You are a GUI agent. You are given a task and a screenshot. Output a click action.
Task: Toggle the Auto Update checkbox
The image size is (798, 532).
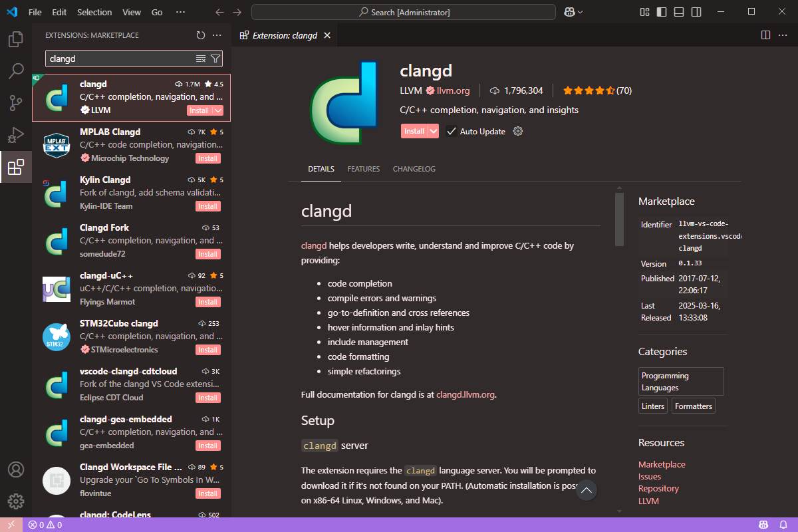point(452,131)
